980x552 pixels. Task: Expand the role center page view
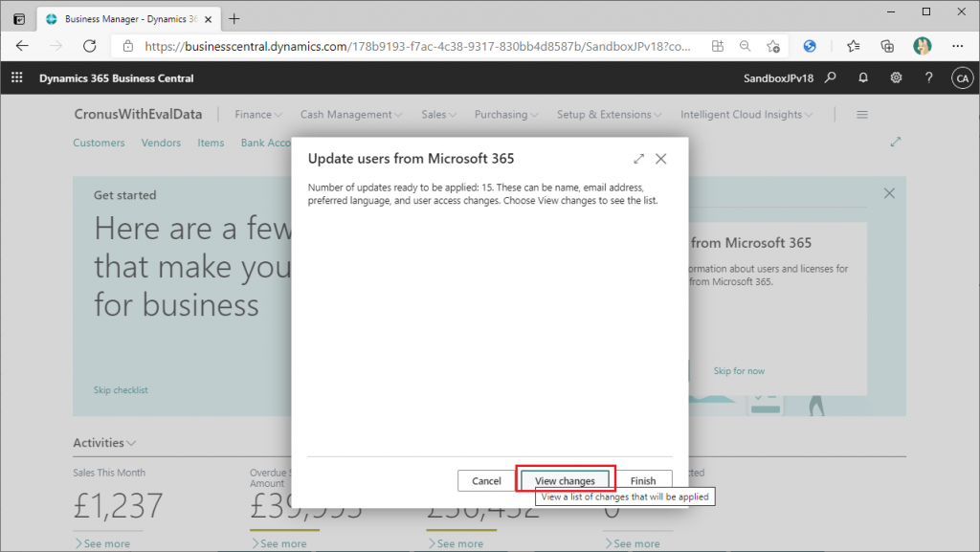coord(896,142)
